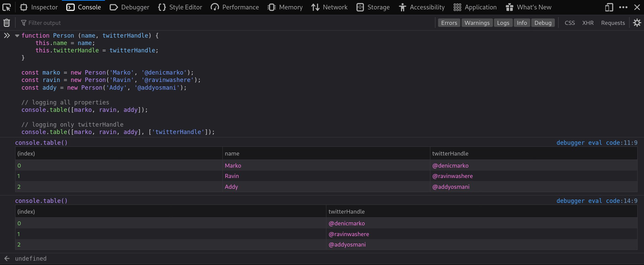
Task: Click the Inspector panel icon
Action: pyautogui.click(x=24, y=7)
